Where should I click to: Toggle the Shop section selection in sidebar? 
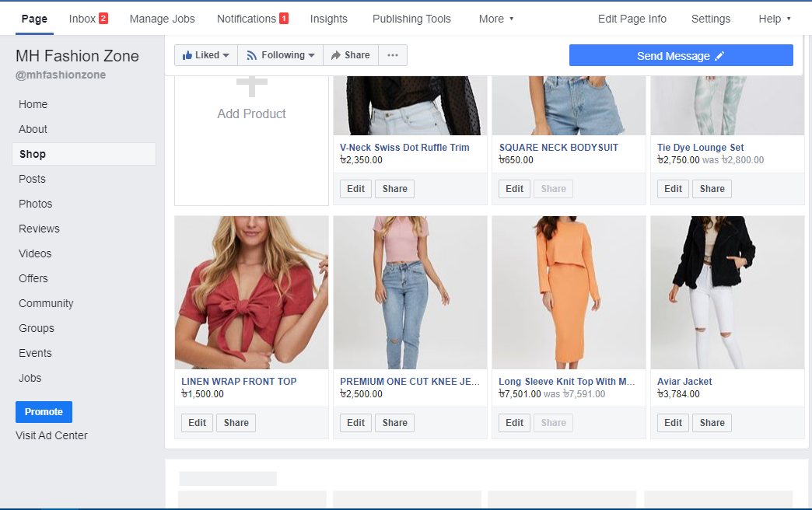click(32, 153)
